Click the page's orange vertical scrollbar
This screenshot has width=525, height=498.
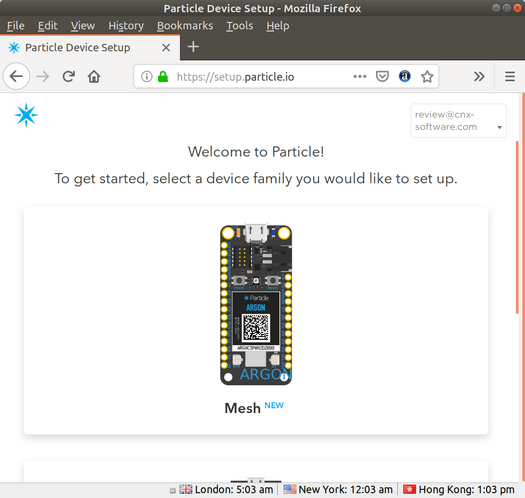(x=517, y=227)
